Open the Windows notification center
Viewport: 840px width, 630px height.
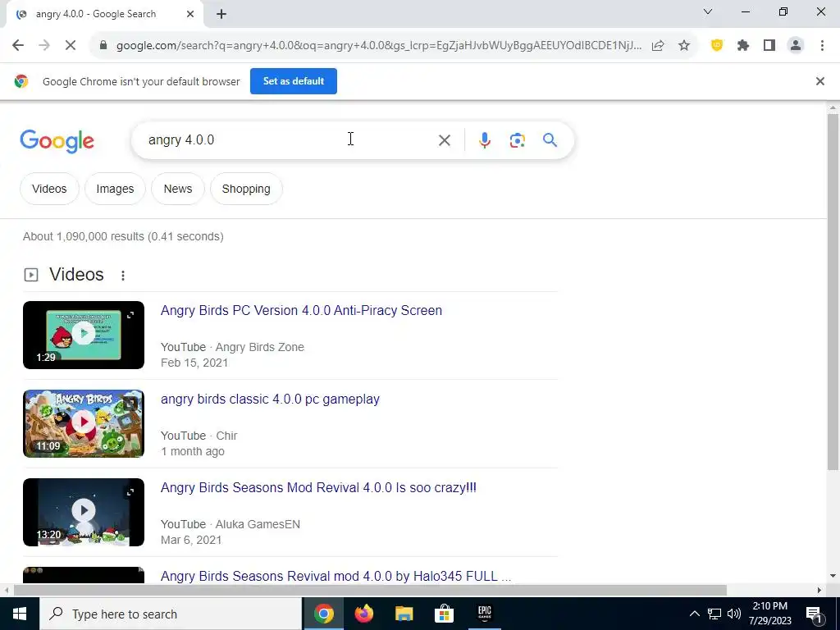pos(814,614)
